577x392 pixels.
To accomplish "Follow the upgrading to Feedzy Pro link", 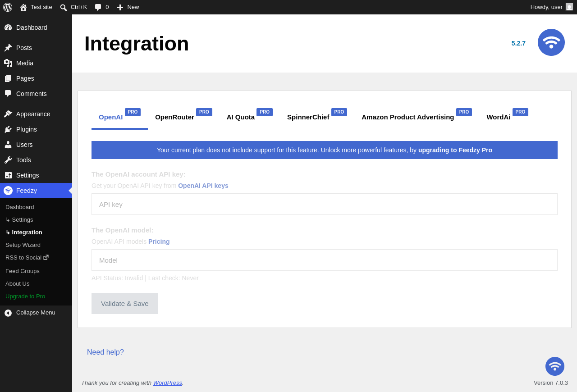I will 455,150.
